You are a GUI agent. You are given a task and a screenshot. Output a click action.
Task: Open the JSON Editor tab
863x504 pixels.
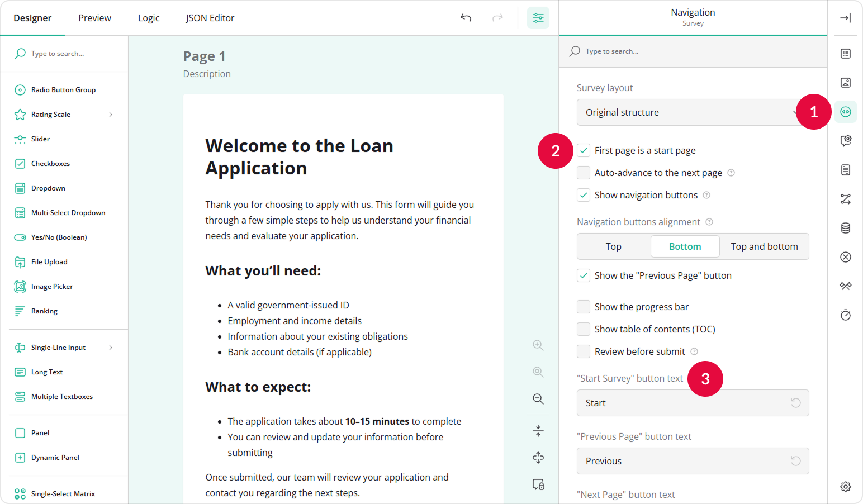pyautogui.click(x=210, y=17)
